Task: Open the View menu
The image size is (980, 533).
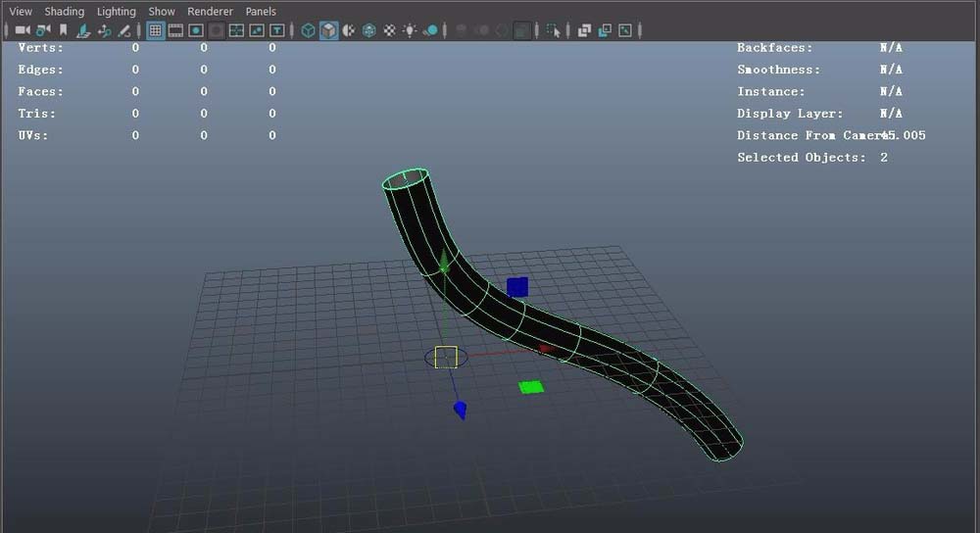Action: [x=21, y=12]
